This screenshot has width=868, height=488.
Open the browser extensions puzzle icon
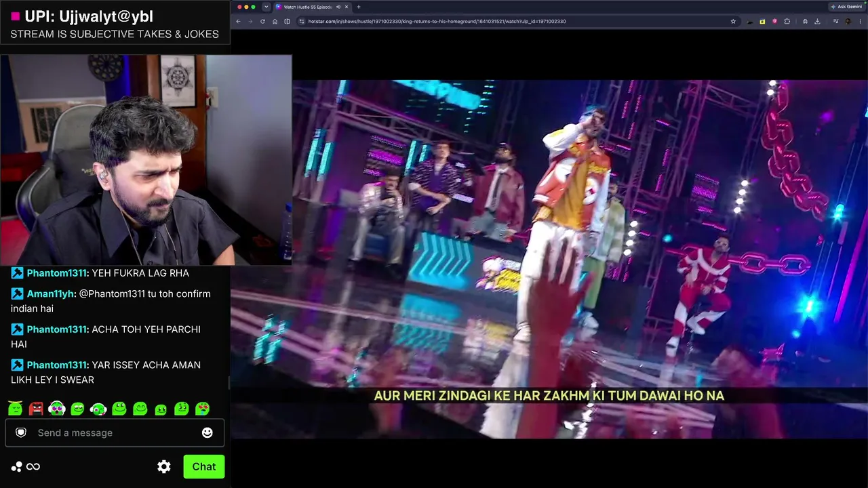point(787,21)
